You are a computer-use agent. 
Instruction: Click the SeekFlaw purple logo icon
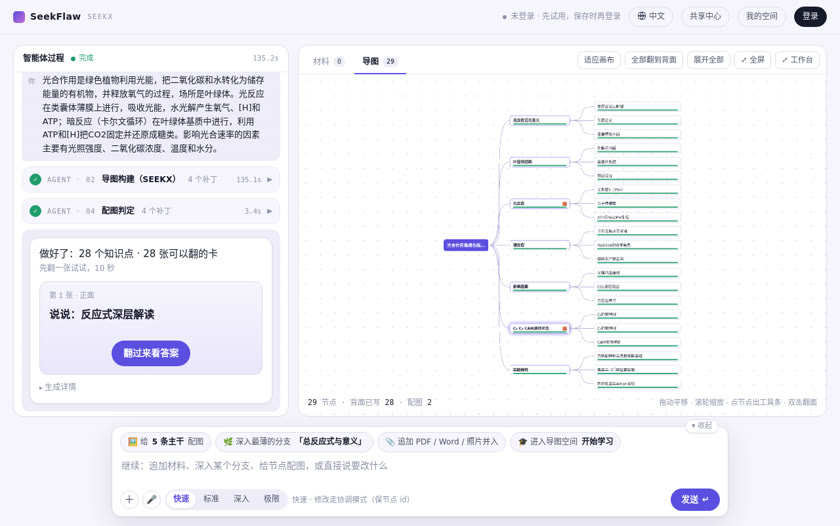click(19, 17)
